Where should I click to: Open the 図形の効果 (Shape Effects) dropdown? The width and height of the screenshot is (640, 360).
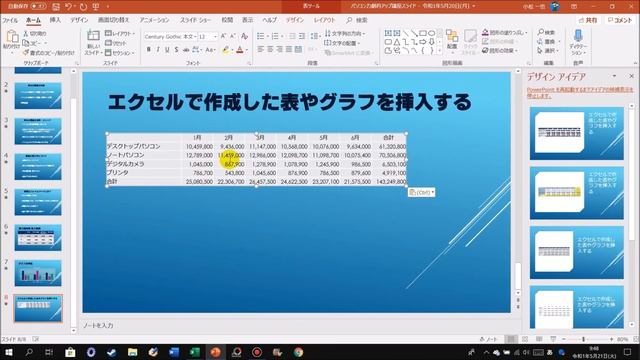500,51
